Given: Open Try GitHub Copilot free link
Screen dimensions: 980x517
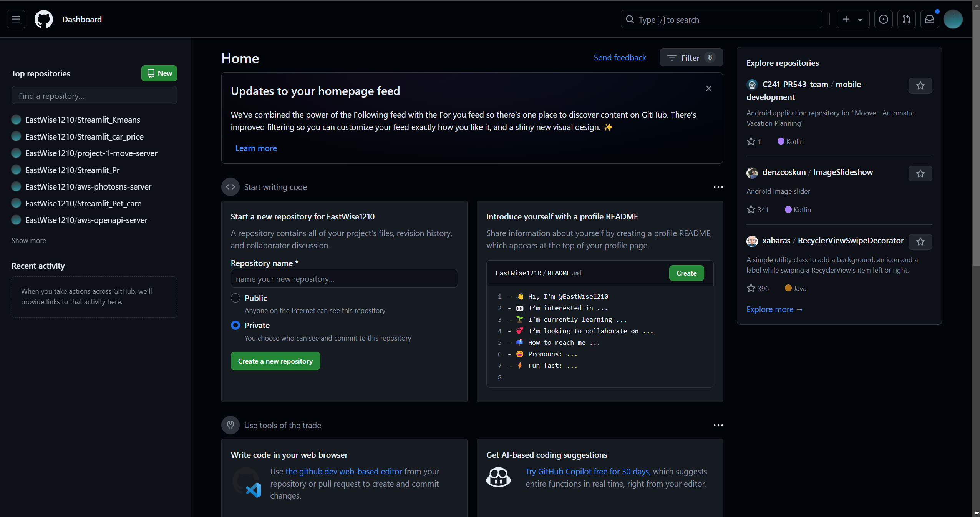Looking at the screenshot, I should coord(588,471).
